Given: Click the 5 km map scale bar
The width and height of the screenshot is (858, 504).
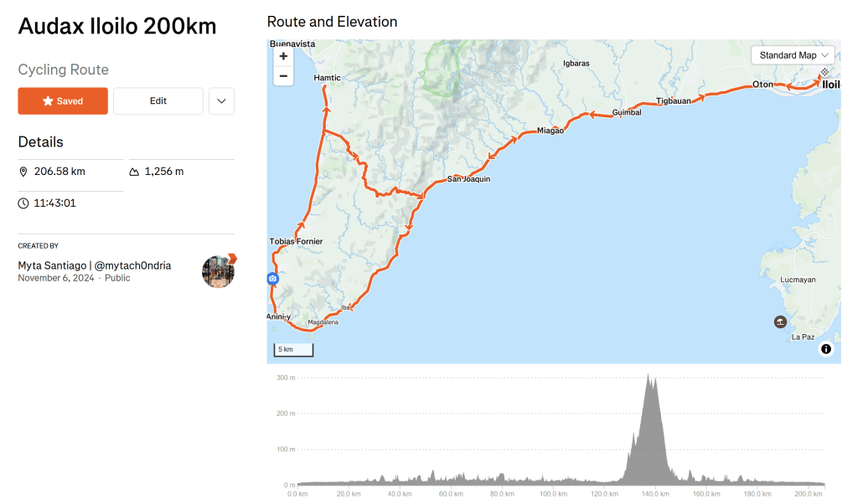Looking at the screenshot, I should (292, 349).
